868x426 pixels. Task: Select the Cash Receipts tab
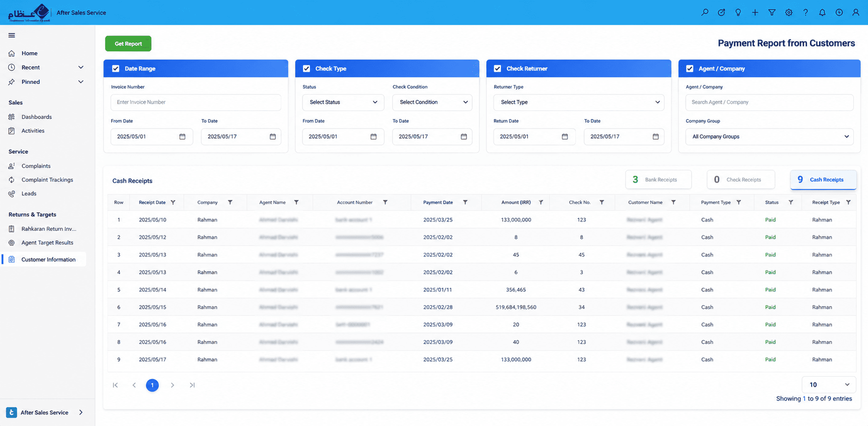coord(823,180)
